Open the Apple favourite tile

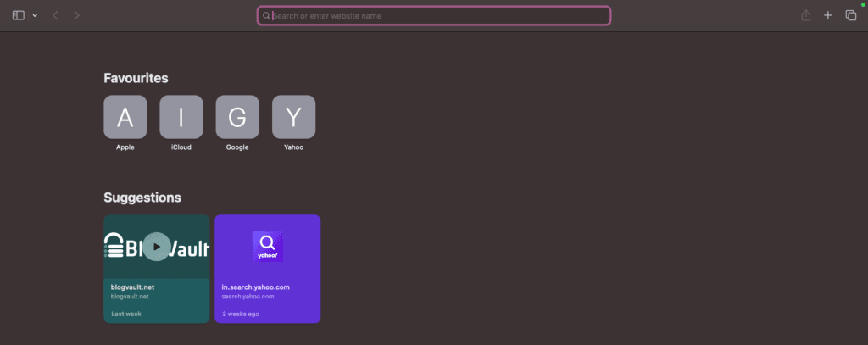coord(125,117)
